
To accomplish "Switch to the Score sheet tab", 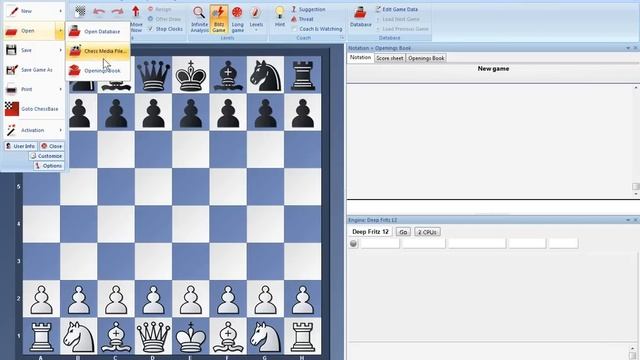I will click(x=389, y=58).
